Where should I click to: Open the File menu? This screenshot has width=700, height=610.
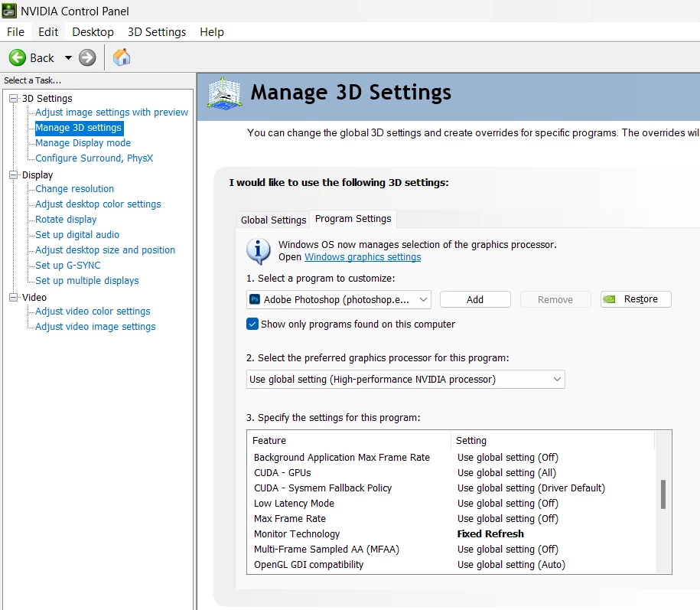[x=15, y=32]
